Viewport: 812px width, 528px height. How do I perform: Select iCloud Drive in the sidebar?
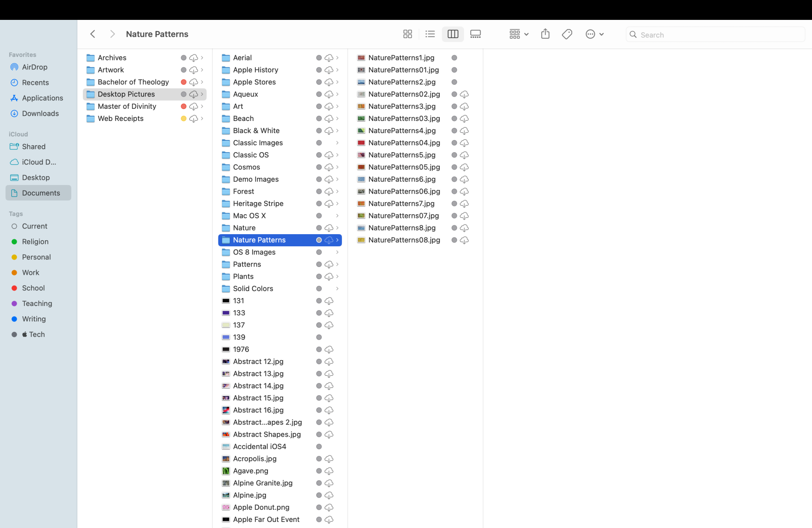coord(39,162)
